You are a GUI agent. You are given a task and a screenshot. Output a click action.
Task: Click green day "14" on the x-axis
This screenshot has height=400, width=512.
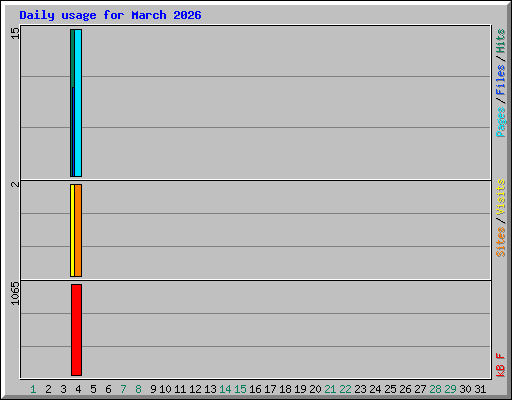225,389
